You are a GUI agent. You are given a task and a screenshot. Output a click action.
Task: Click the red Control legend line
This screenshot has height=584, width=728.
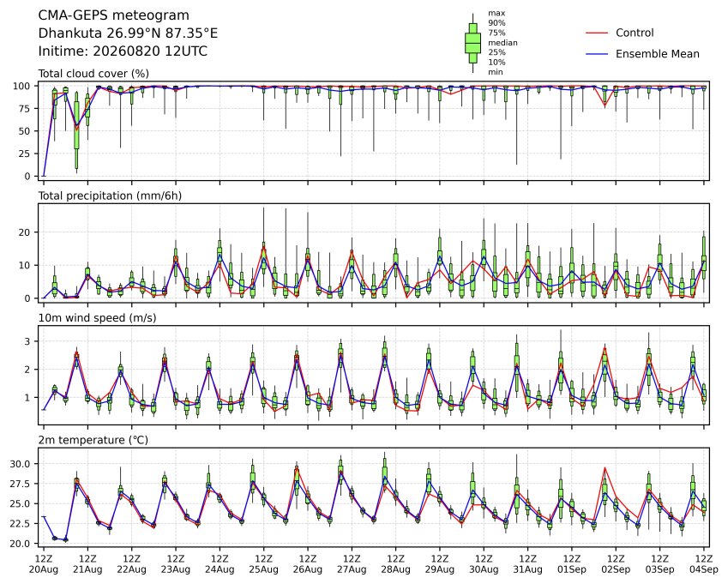coord(597,33)
